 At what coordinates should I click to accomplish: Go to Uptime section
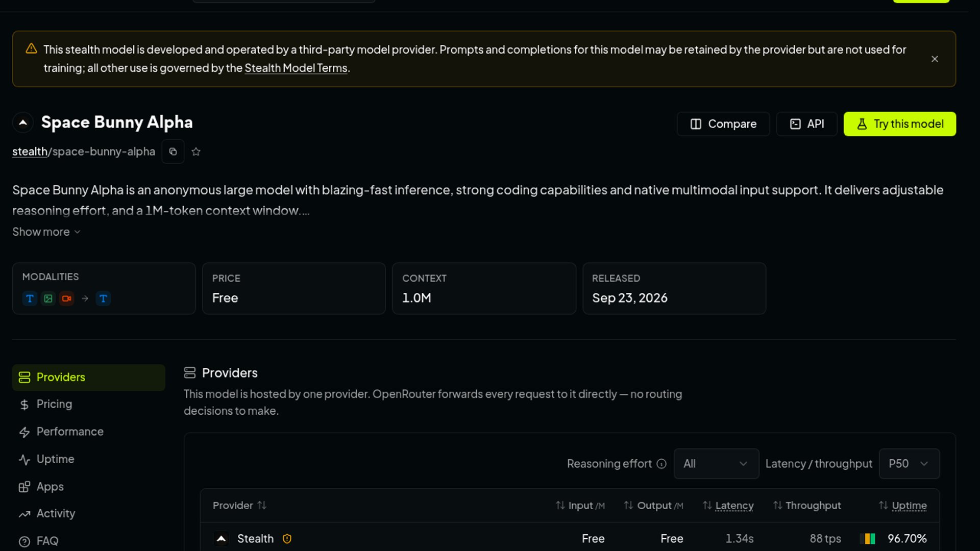89,459
